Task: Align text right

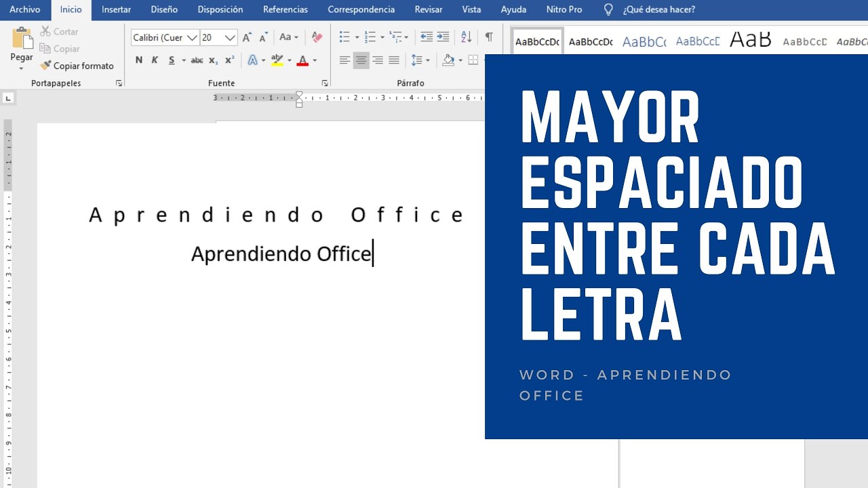Action: coord(377,60)
